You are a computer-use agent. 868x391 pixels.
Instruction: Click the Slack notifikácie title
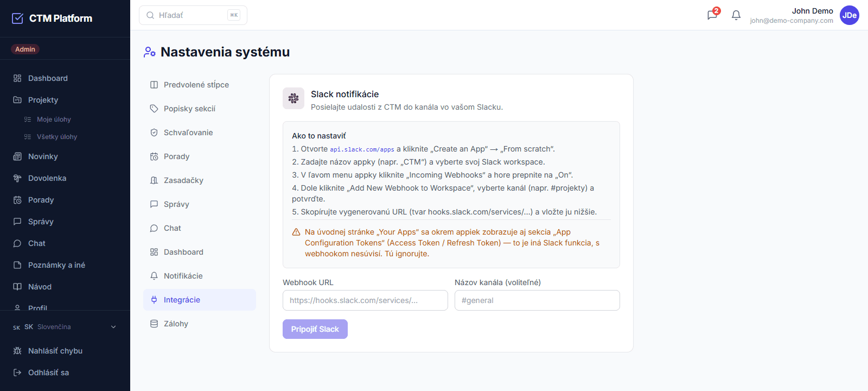(344, 94)
